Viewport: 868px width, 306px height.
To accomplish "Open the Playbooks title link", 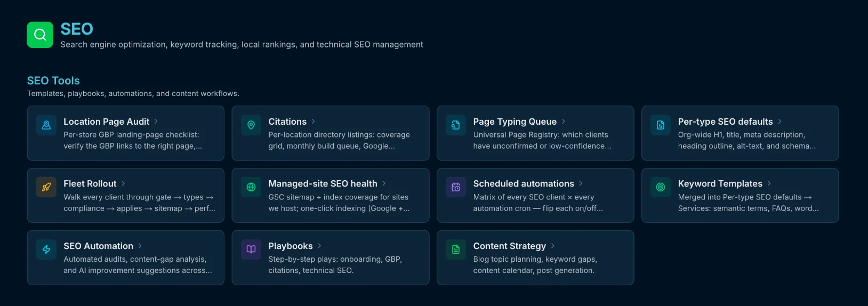I will (x=290, y=246).
